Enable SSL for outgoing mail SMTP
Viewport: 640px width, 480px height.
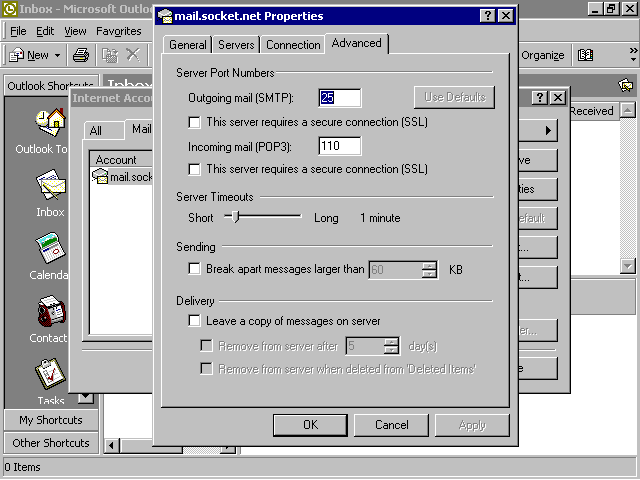pyautogui.click(x=195, y=122)
